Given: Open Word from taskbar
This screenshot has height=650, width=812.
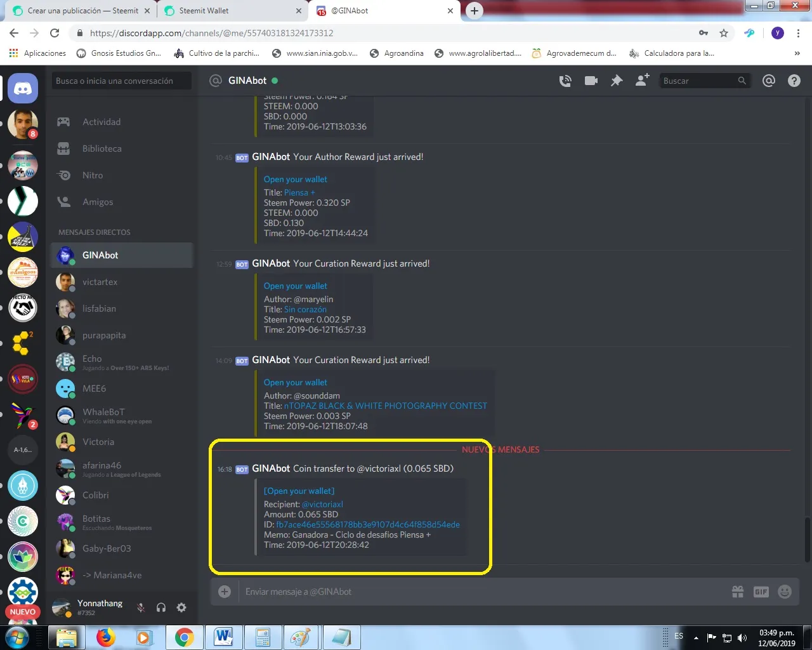Looking at the screenshot, I should click(223, 637).
